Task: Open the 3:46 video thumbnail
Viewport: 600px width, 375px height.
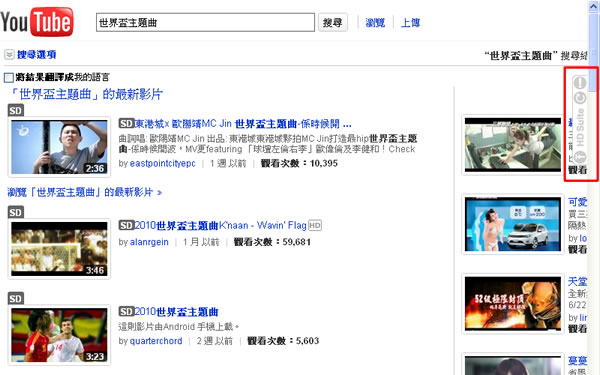Action: pyautogui.click(x=59, y=249)
